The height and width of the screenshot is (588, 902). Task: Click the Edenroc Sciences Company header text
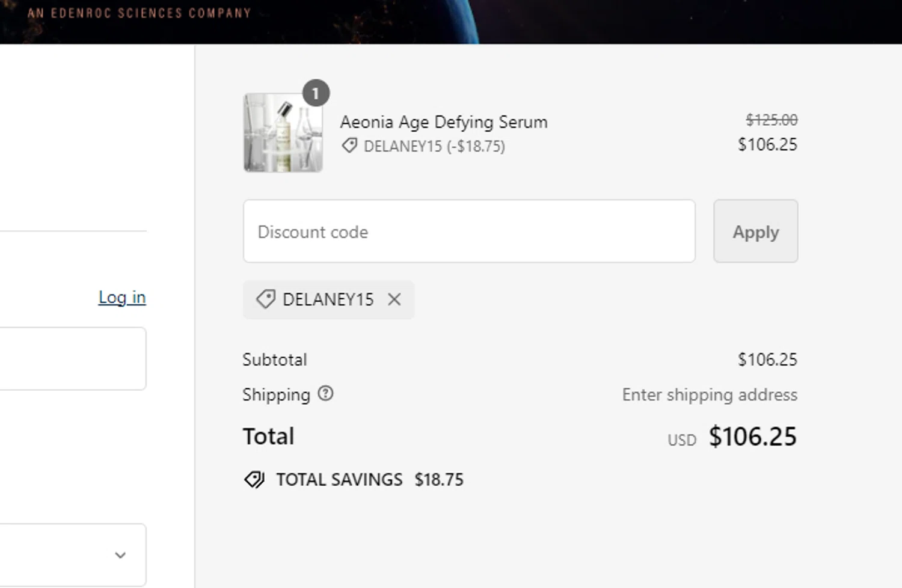tap(139, 13)
